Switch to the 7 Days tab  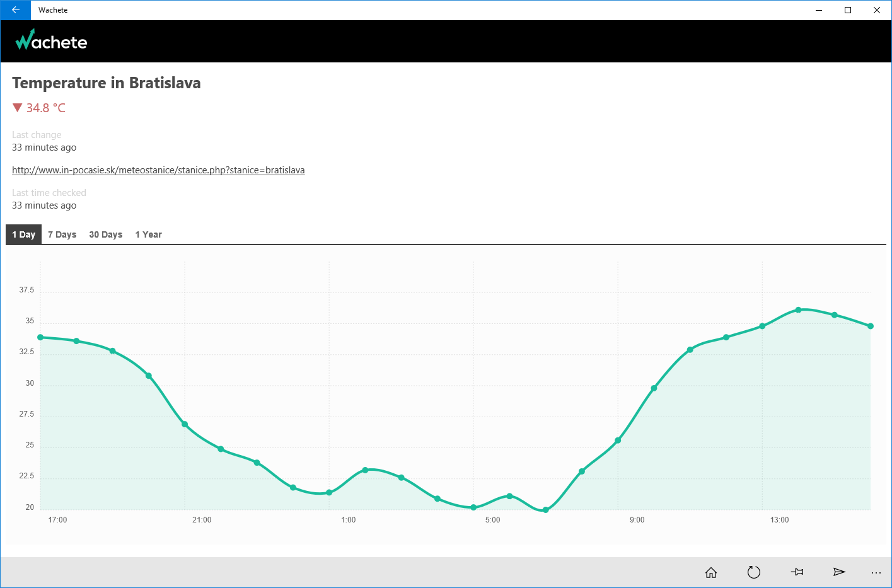click(x=62, y=234)
